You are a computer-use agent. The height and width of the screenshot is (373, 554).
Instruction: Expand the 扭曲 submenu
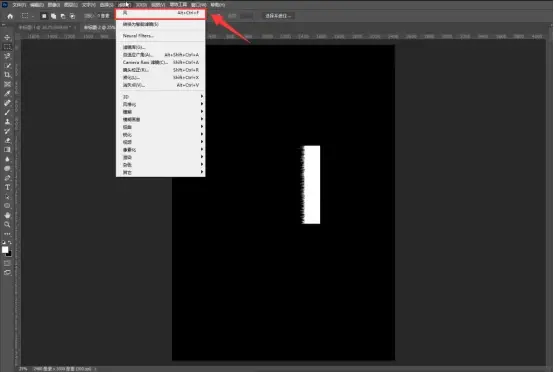pyautogui.click(x=160, y=127)
